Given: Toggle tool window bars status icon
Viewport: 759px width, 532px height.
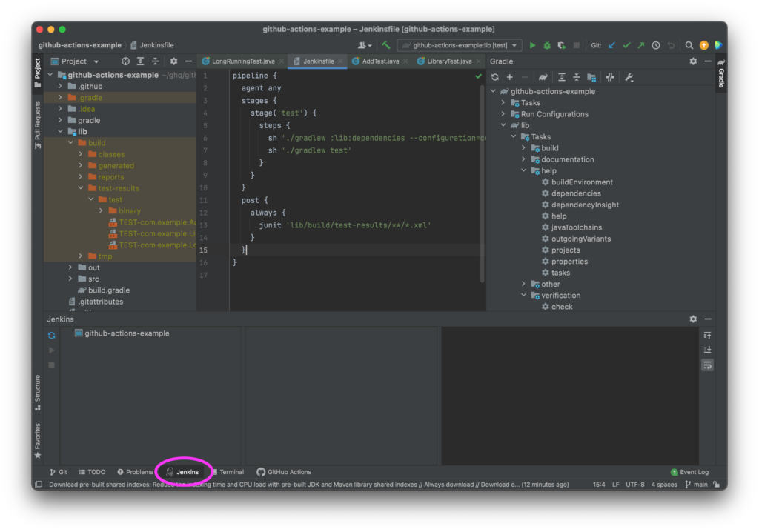Looking at the screenshot, I should point(39,485).
